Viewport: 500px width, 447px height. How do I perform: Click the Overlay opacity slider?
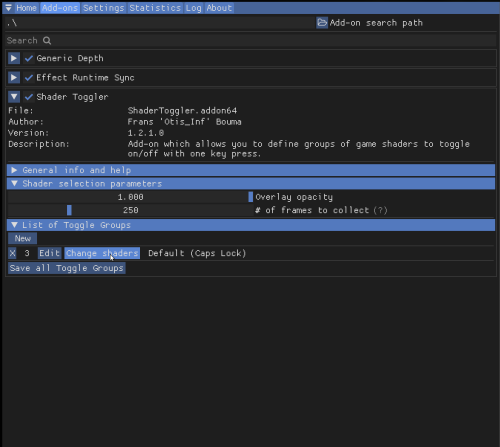[130, 197]
